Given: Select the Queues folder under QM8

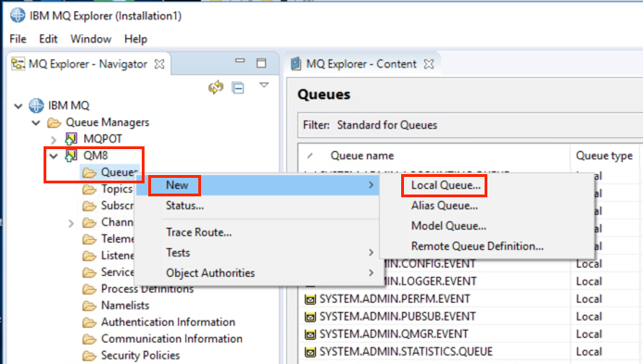Looking at the screenshot, I should point(110,172).
